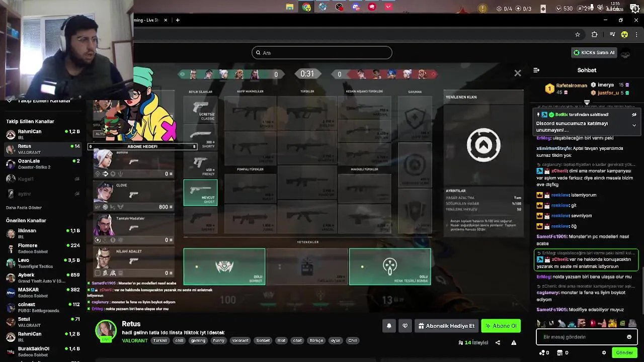Click the channel shop storefront icon
Viewport: 644px width, 362px height.
click(x=560, y=353)
